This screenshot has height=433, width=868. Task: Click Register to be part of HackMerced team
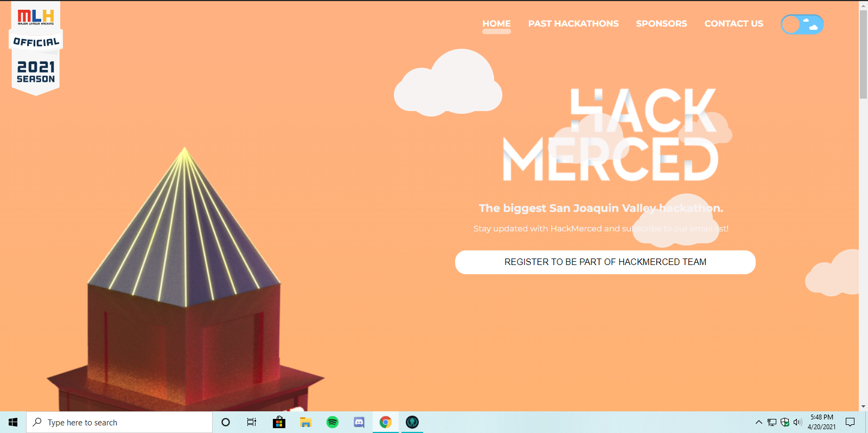[x=605, y=262]
